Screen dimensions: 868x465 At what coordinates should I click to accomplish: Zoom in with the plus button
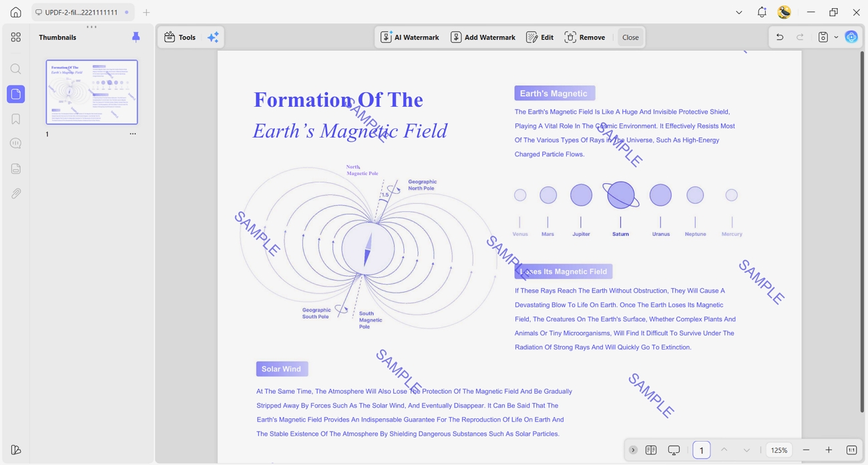pos(829,450)
